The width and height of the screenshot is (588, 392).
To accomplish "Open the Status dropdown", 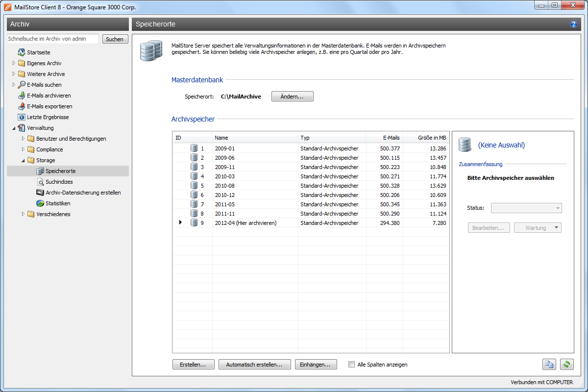I will pyautogui.click(x=526, y=208).
